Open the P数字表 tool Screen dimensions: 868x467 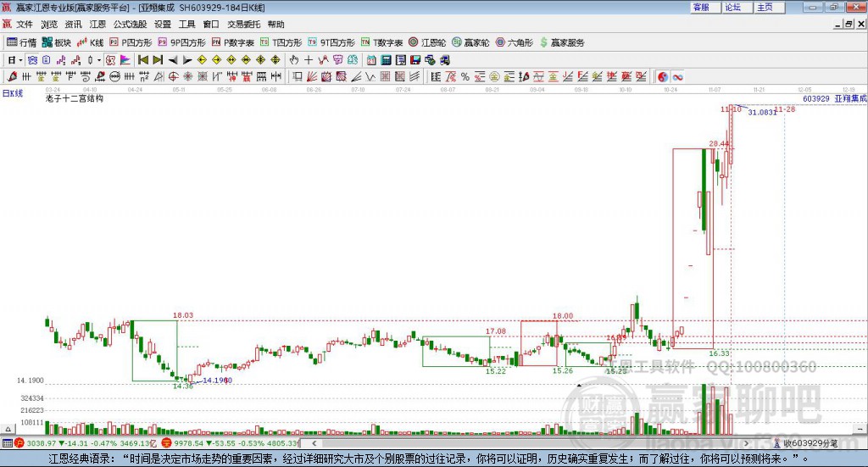click(x=233, y=42)
